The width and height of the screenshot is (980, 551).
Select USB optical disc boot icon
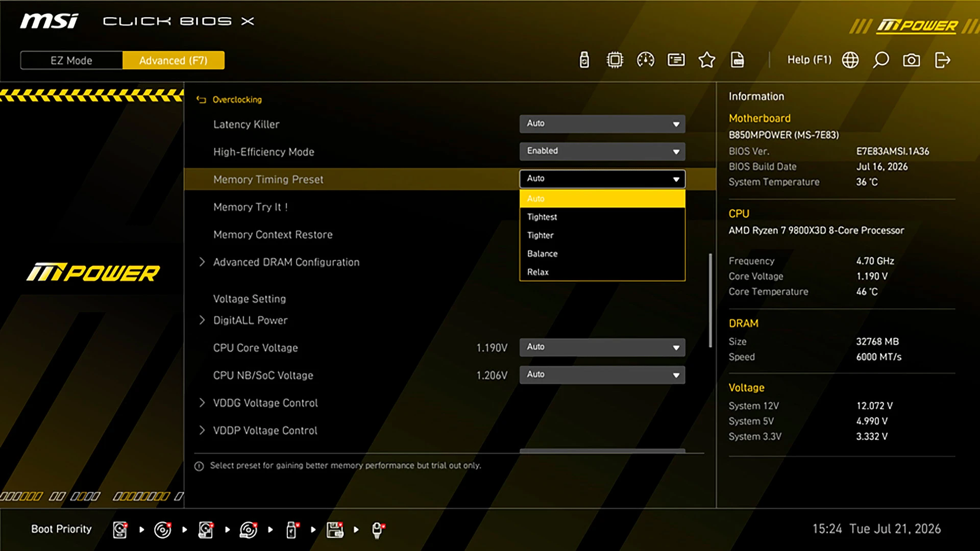click(x=249, y=530)
